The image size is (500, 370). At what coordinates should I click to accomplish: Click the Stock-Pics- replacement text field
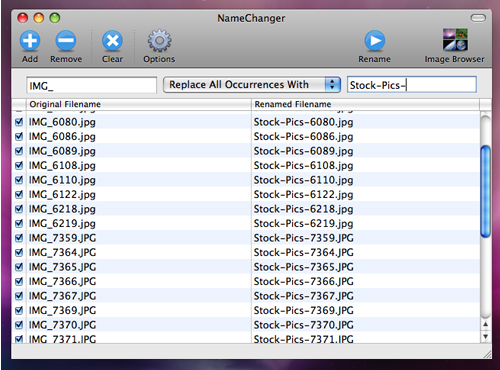(x=412, y=85)
